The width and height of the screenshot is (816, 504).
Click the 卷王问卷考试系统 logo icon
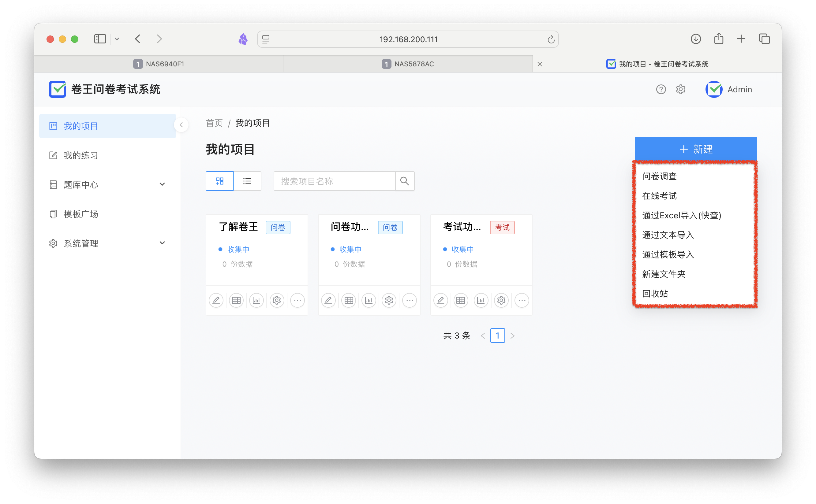click(x=57, y=89)
